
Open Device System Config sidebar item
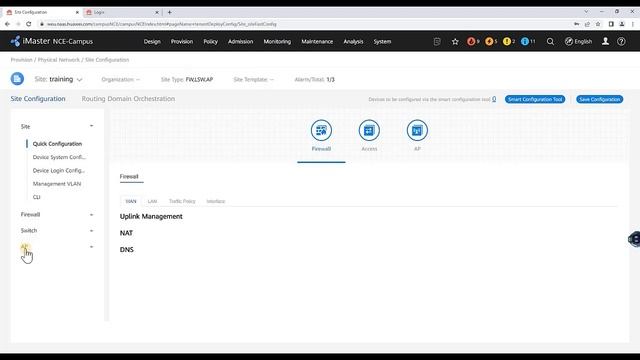(x=59, y=157)
